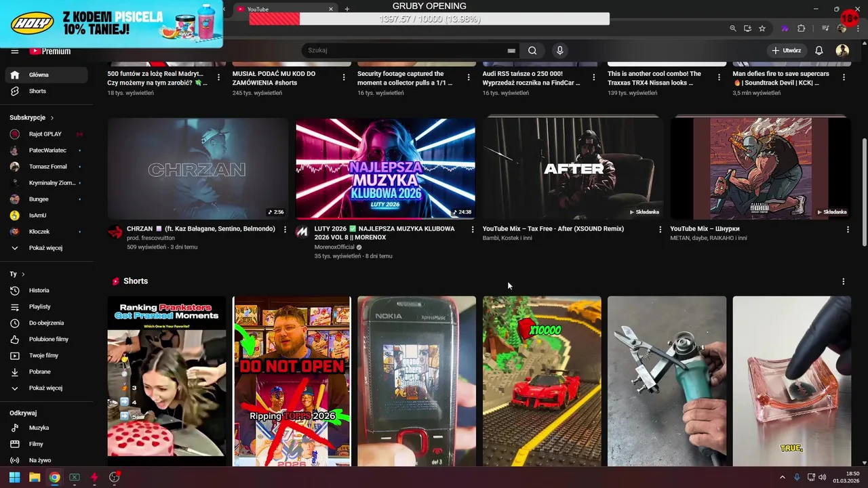Go to Shorts in the sidebar
The width and height of the screenshot is (868, 488).
[x=46, y=91]
